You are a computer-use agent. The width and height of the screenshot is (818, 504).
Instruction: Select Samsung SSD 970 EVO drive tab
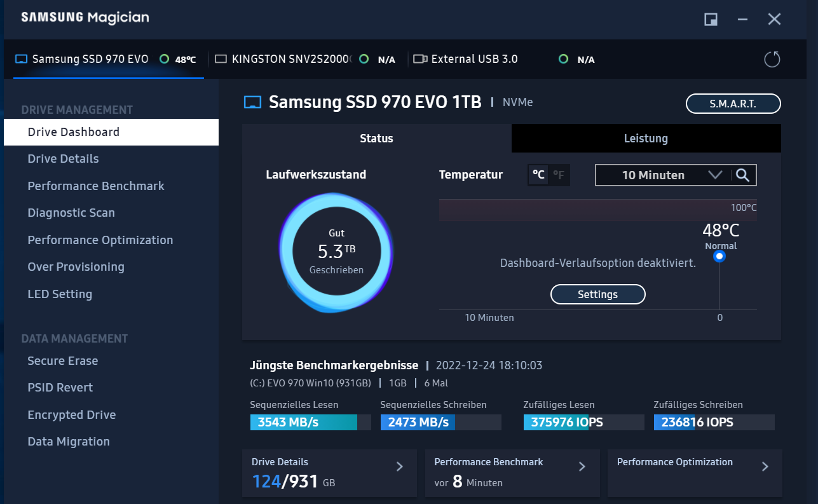[x=109, y=59]
